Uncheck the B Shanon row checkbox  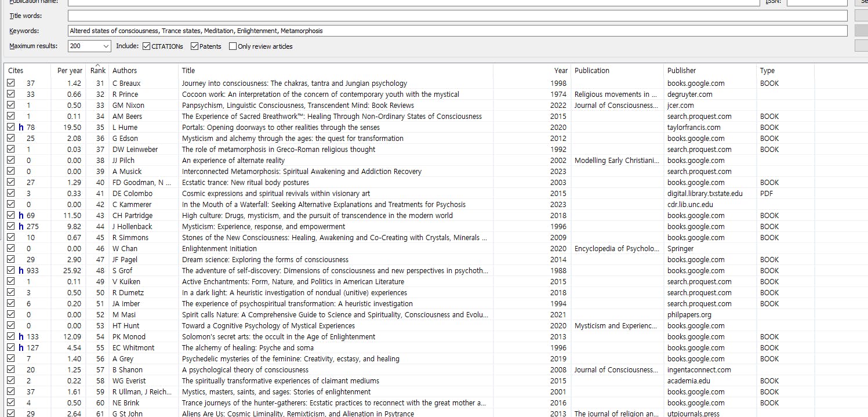pyautogui.click(x=10, y=370)
